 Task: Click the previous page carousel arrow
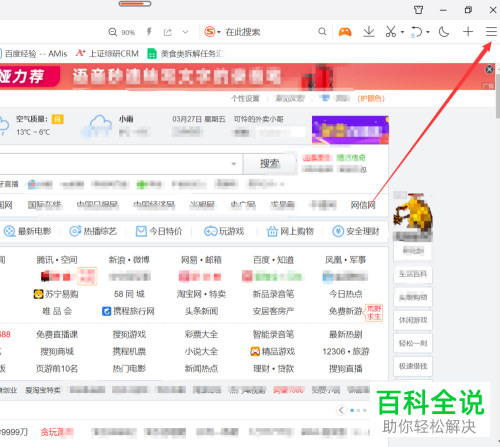[341, 410]
